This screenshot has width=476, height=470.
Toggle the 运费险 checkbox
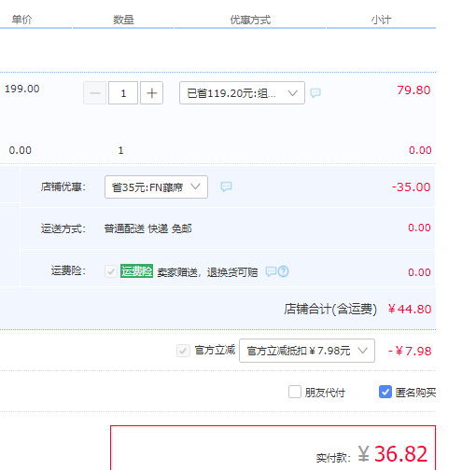click(x=111, y=271)
